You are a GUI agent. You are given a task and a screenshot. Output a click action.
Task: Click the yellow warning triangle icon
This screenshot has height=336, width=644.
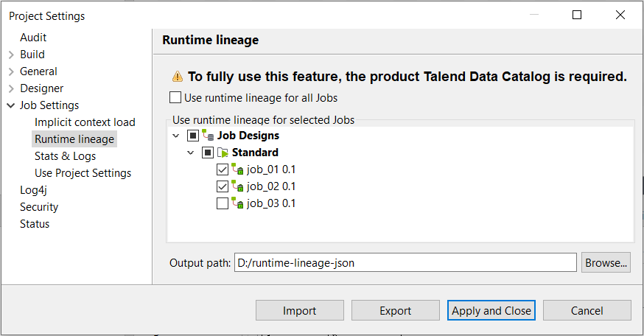pos(177,76)
